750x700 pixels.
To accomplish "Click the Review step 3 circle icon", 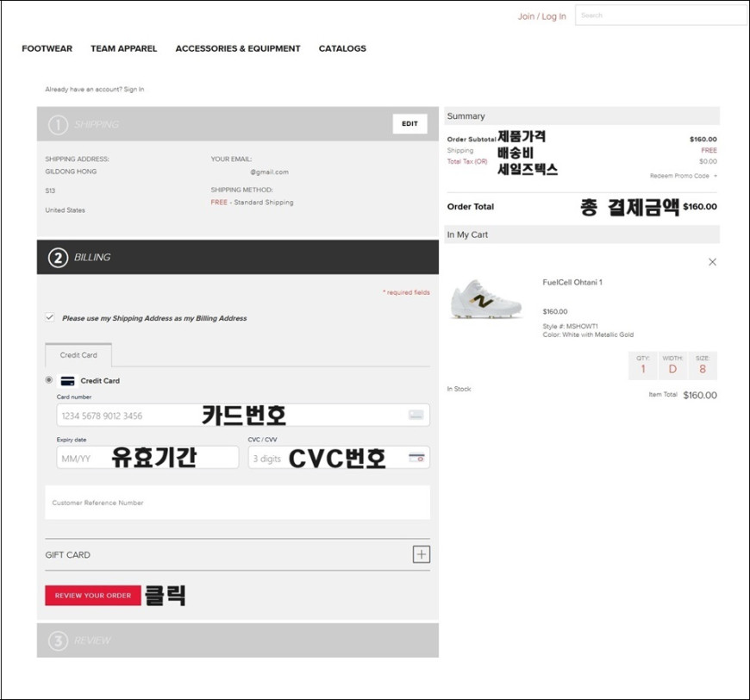I will [58, 641].
